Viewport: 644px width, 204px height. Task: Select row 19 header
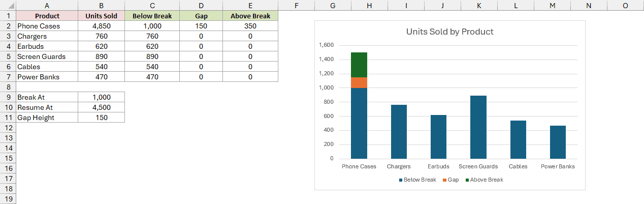tap(8, 199)
